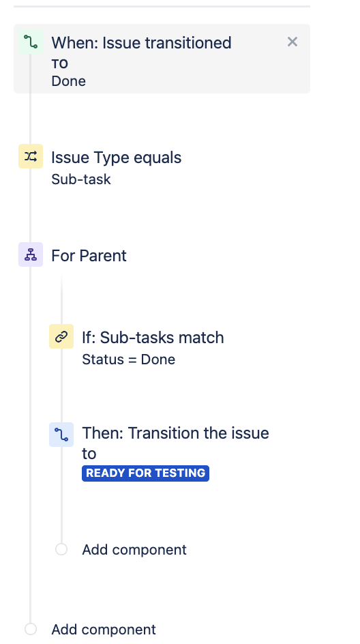Click the inner Add component circle node
Screen dimensions: 360x644
(x=61, y=549)
